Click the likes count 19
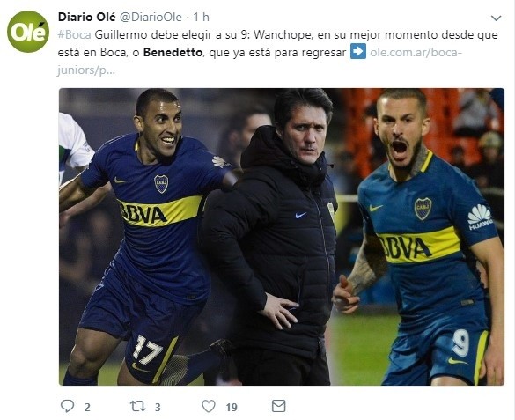Image resolution: width=515 pixels, height=420 pixels. (232, 407)
